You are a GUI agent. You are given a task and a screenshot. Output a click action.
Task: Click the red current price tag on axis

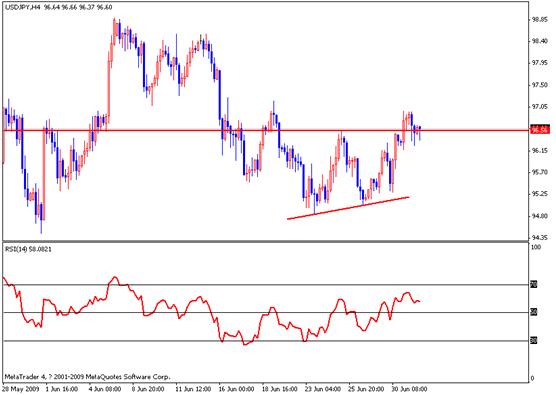[540, 130]
